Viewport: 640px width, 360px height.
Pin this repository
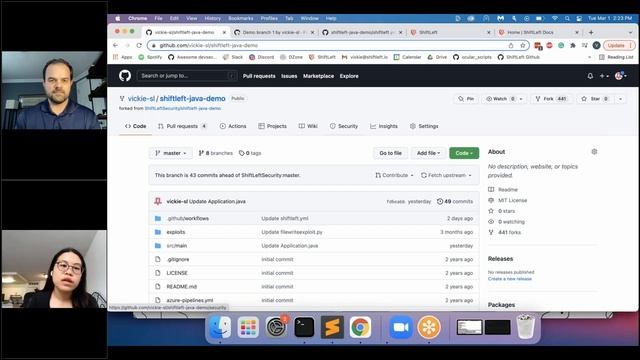click(466, 99)
